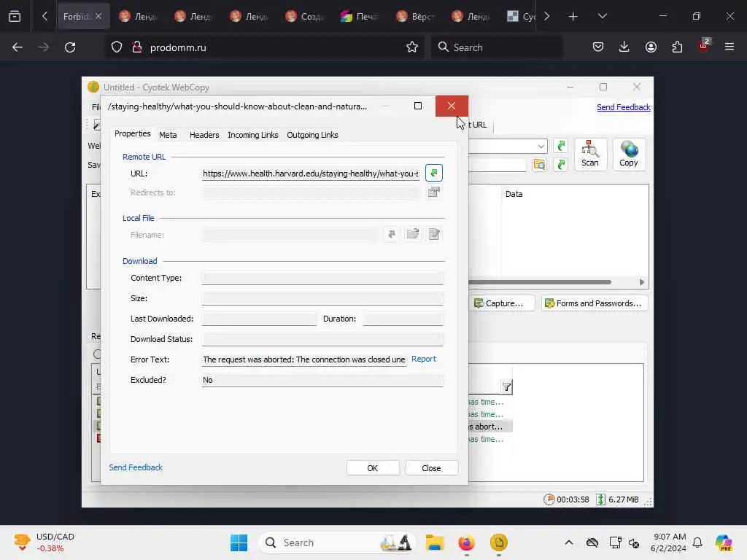Go back in Firefox
This screenshot has width=747, height=560.
[18, 47]
